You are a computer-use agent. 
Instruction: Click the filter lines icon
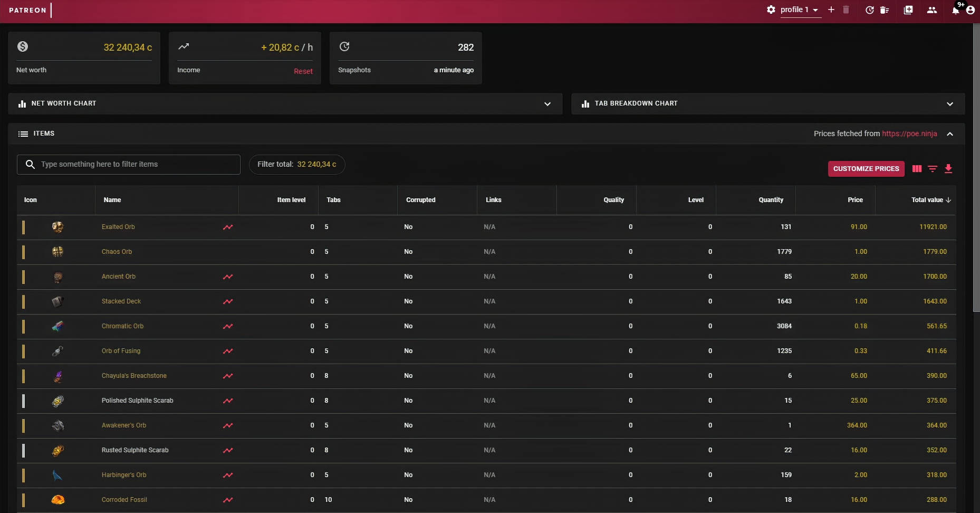933,169
